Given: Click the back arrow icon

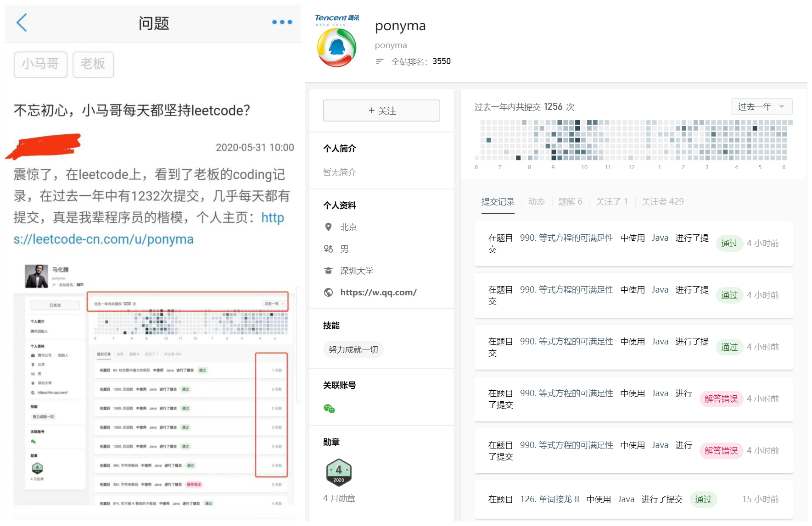Looking at the screenshot, I should pyautogui.click(x=22, y=22).
